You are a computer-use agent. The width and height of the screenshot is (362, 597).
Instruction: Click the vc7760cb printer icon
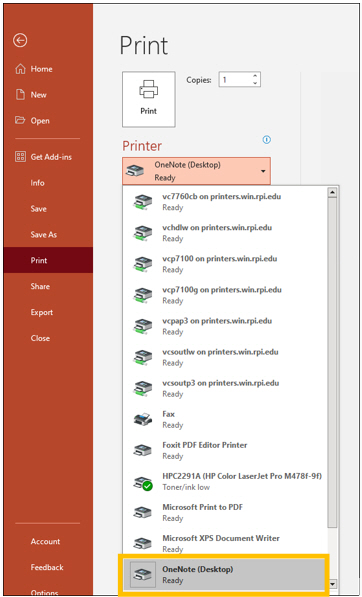tap(143, 201)
